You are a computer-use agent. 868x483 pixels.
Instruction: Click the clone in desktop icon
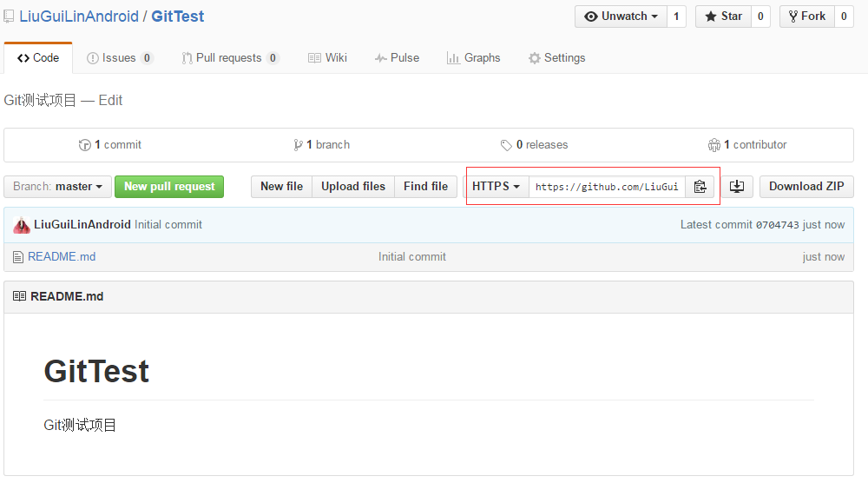pos(737,187)
